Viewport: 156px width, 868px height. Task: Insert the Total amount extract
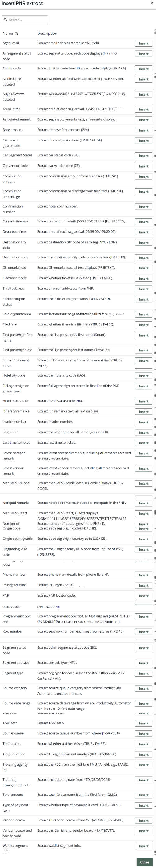point(144,795)
